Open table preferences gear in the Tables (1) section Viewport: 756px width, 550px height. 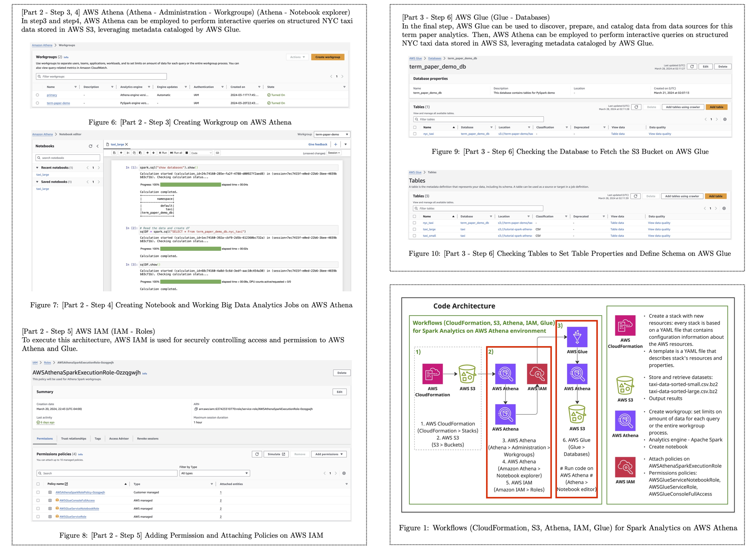click(725, 119)
